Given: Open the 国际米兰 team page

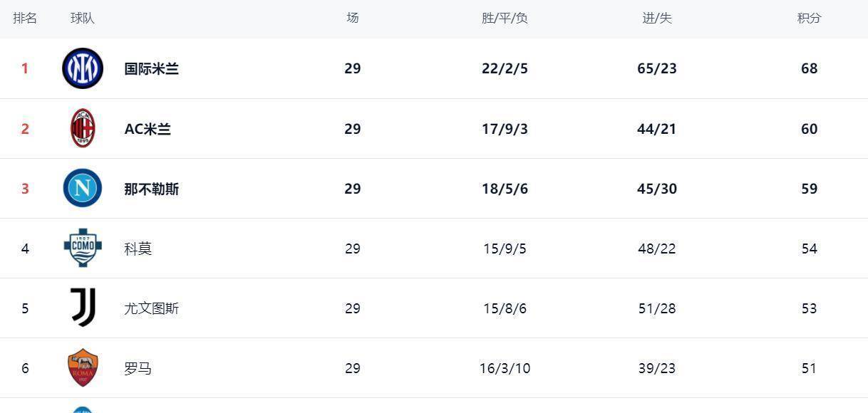Looking at the screenshot, I should click(151, 68).
